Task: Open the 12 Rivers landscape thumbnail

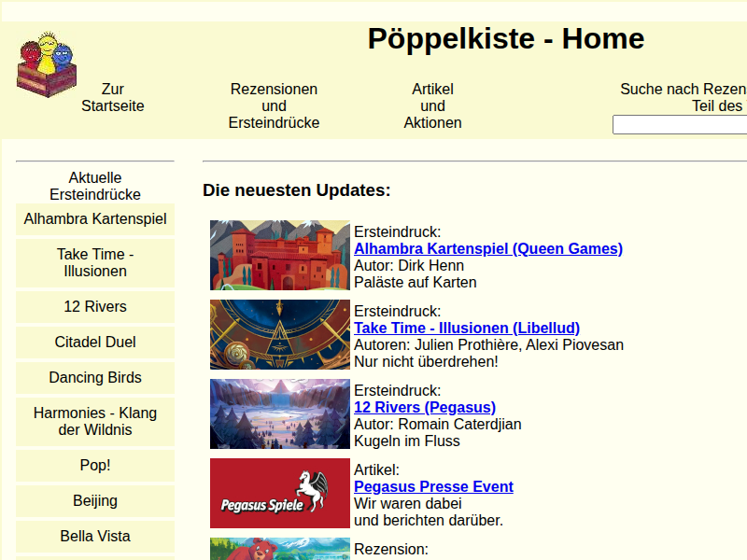Action: [280, 413]
